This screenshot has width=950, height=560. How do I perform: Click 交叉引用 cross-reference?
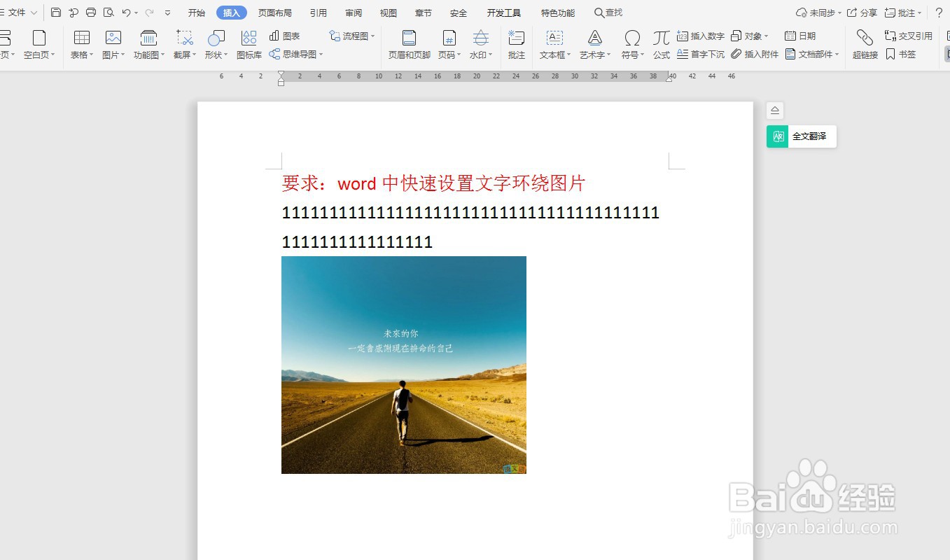[x=909, y=36]
